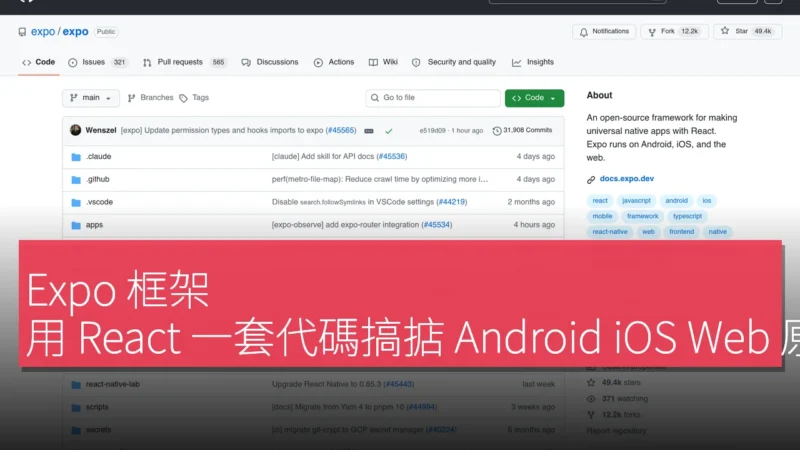
Task: Click the Notifications button
Action: pyautogui.click(x=604, y=32)
